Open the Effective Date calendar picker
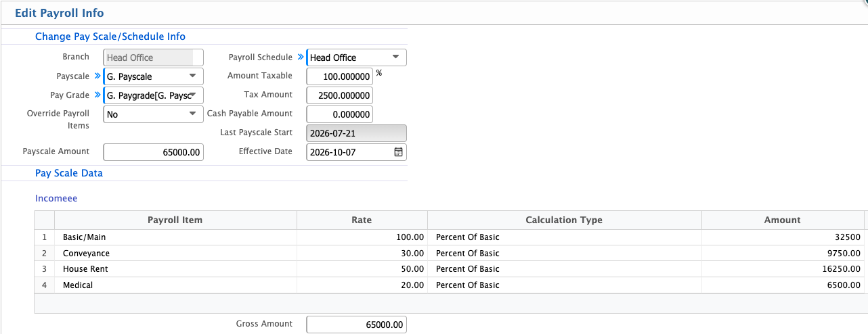This screenshot has width=868, height=334. click(x=398, y=152)
